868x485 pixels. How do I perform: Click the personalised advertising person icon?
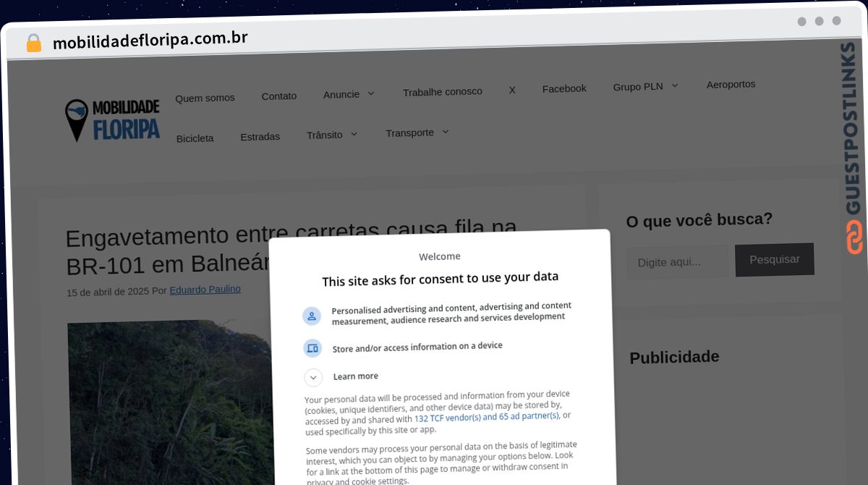pos(312,316)
